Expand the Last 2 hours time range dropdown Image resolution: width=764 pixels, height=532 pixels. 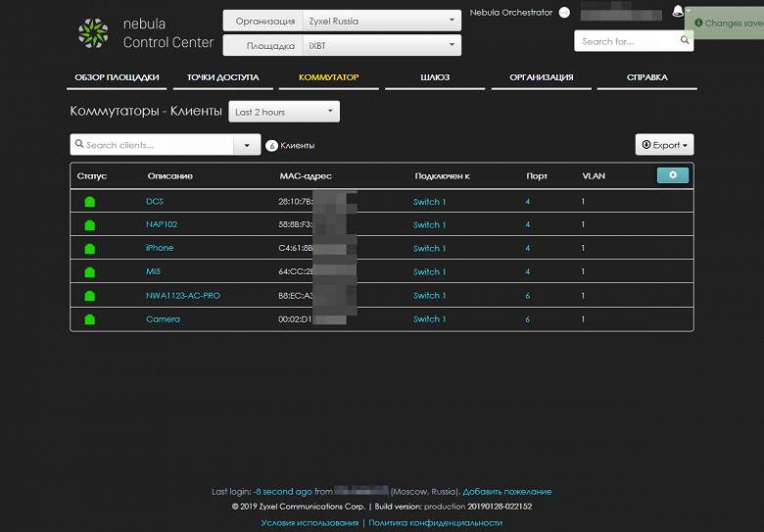[x=284, y=112]
